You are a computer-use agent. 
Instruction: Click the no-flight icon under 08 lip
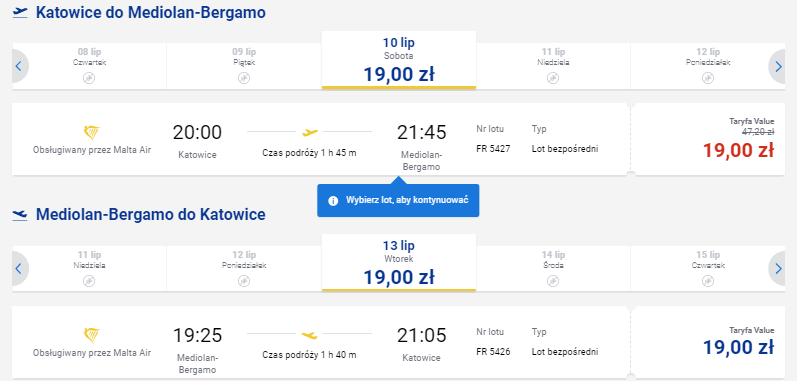(x=89, y=78)
